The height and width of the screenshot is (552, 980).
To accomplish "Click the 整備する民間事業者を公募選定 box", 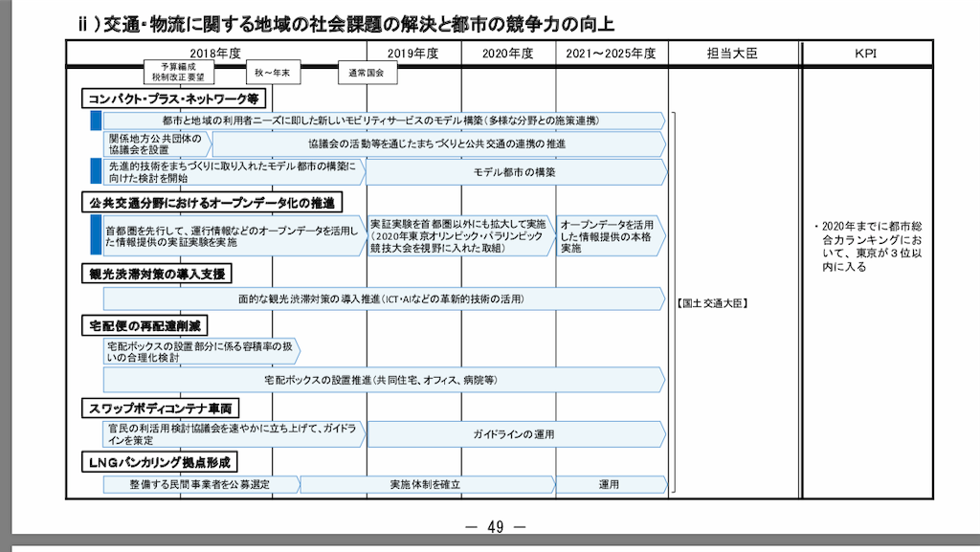I will (201, 485).
